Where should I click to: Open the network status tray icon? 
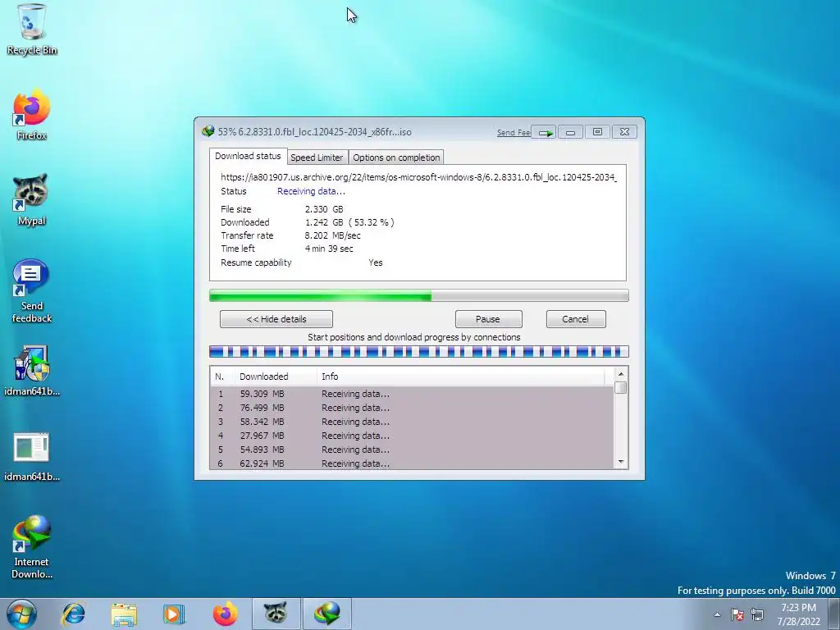(757, 614)
